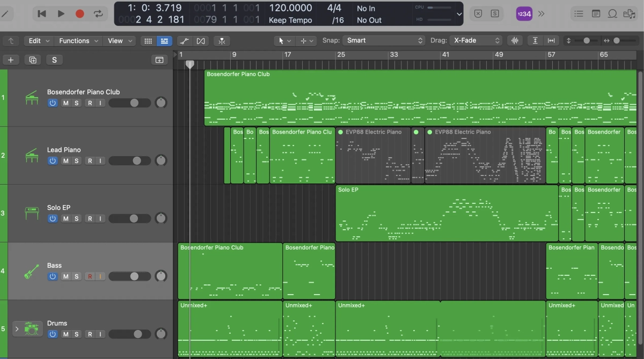This screenshot has width=644, height=359.
Task: Mute the Lead Piano track
Action: pyautogui.click(x=66, y=161)
